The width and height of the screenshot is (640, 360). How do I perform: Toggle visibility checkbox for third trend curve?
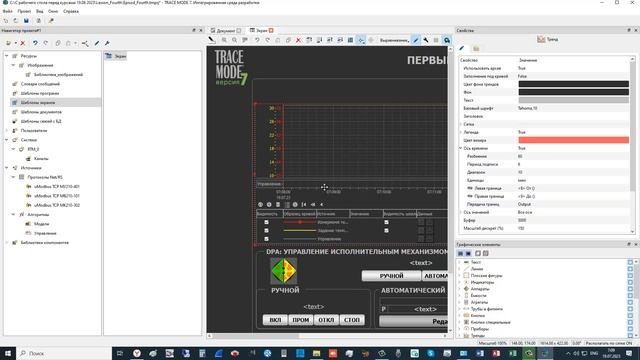[x=267, y=239]
